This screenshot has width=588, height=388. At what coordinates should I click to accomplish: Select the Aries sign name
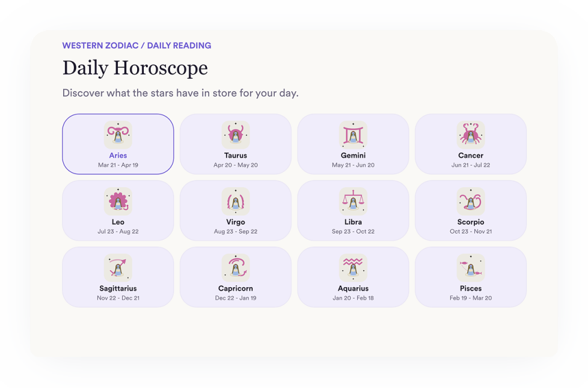(118, 156)
